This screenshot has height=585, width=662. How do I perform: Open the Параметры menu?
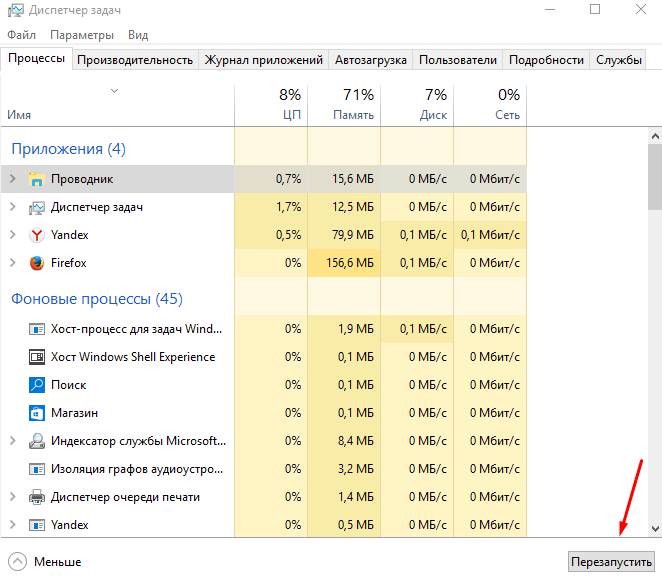click(82, 35)
